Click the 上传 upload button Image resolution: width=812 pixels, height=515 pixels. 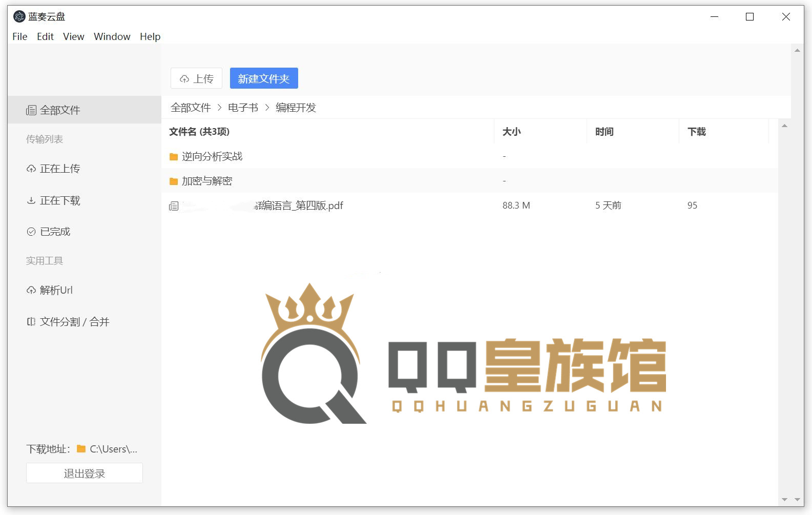click(x=196, y=78)
